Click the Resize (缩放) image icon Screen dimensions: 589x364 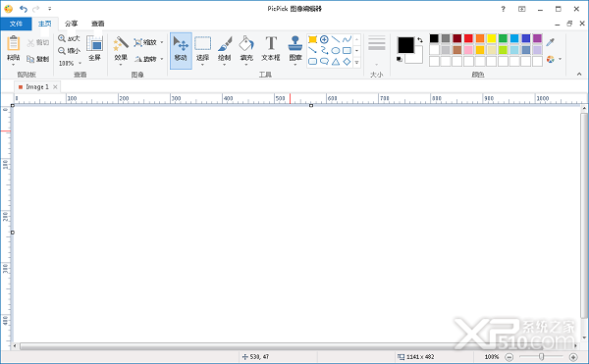point(137,42)
